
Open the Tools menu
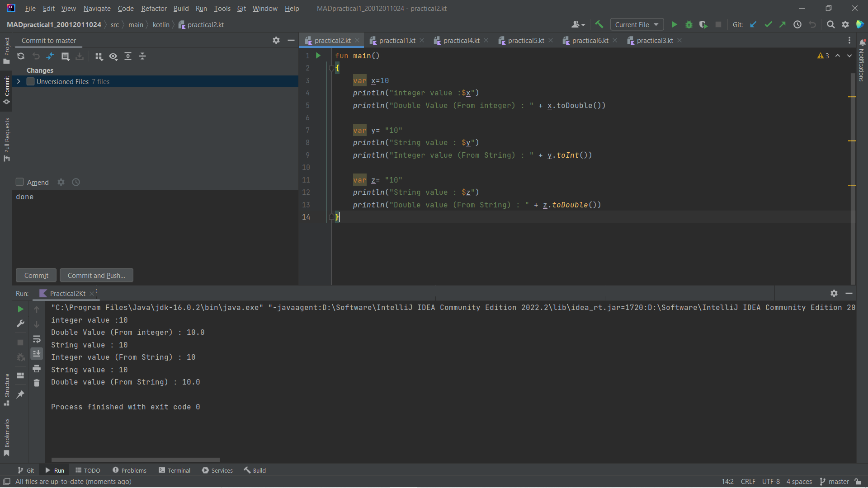pyautogui.click(x=222, y=8)
